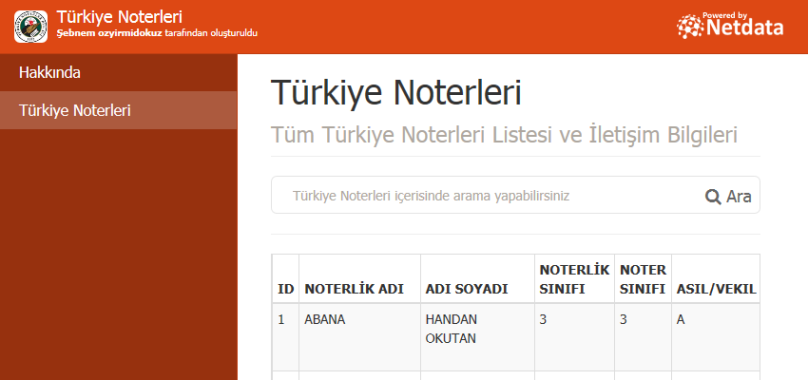Click the Türkiye Noterleri page heading
This screenshot has width=808, height=380.
tap(396, 92)
